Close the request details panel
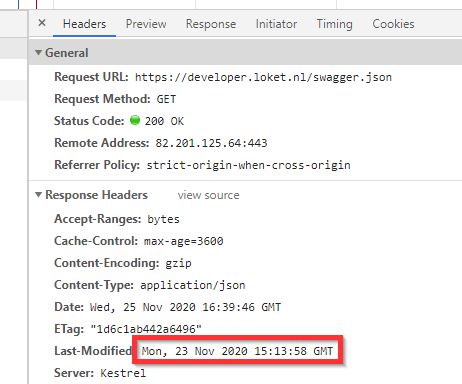The height and width of the screenshot is (384, 462). point(42,23)
